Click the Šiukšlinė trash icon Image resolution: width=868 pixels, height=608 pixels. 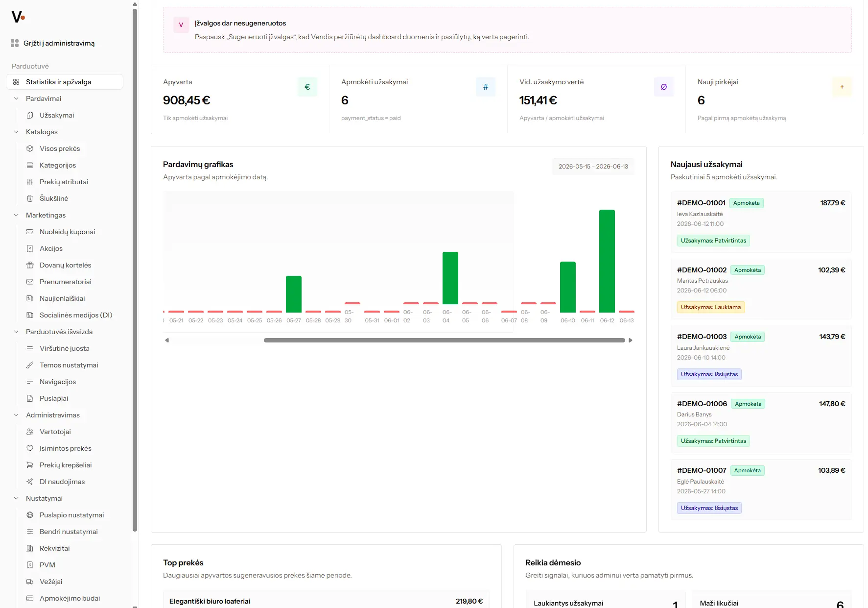point(30,198)
